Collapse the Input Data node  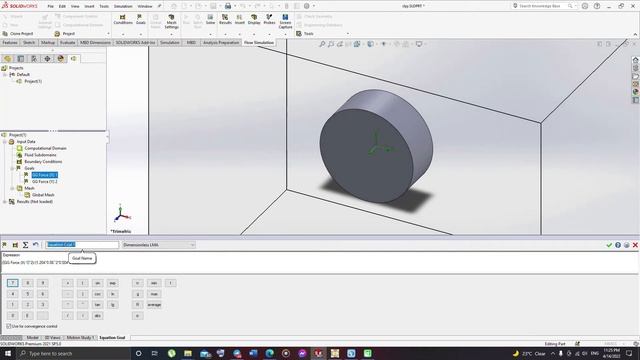(x=5, y=142)
